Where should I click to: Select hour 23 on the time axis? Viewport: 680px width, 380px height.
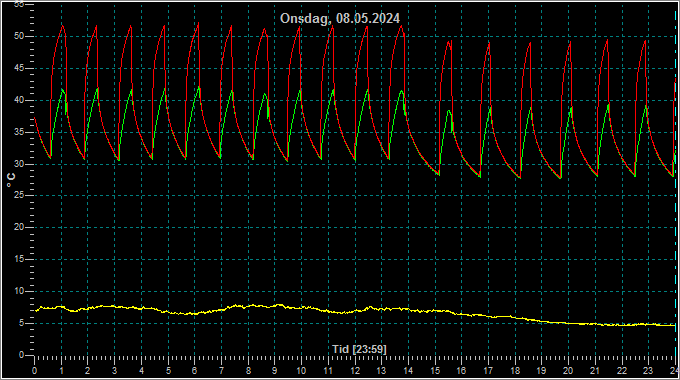click(x=648, y=371)
